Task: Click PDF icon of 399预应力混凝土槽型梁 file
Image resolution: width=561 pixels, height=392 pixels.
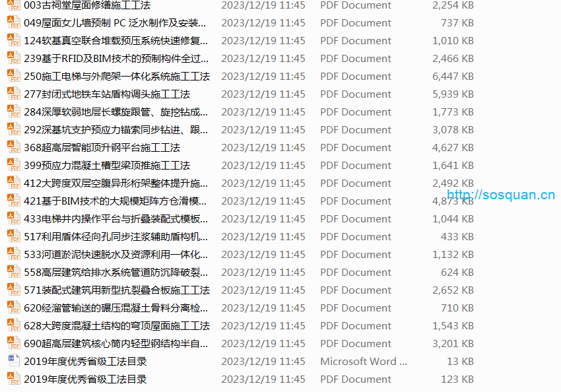Action: pyautogui.click(x=13, y=165)
